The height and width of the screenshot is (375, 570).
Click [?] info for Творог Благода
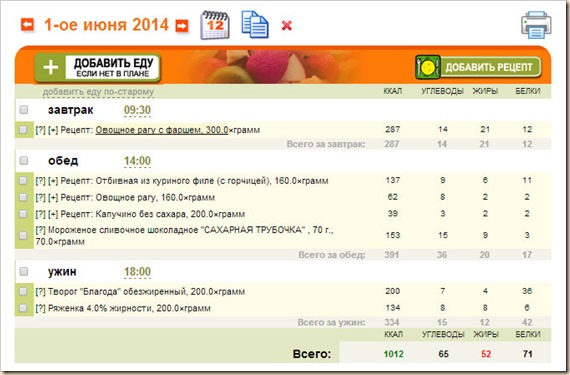point(40,292)
